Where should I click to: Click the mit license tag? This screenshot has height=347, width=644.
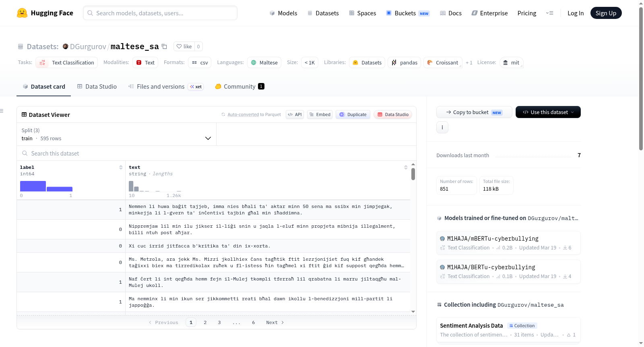pos(511,62)
